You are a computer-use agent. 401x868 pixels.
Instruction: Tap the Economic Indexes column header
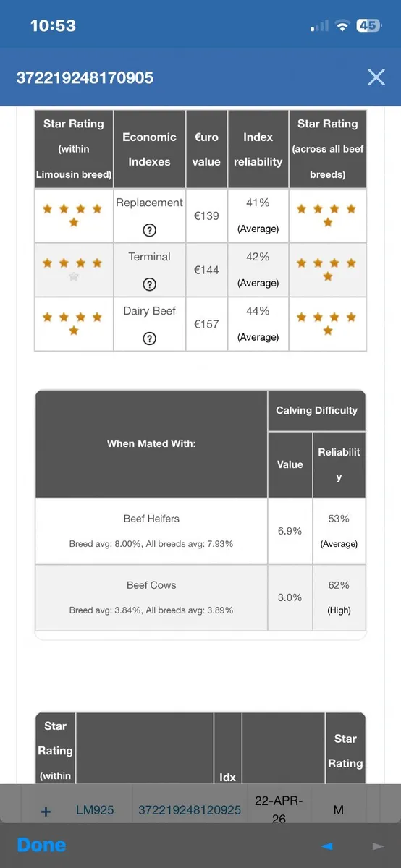click(x=149, y=149)
